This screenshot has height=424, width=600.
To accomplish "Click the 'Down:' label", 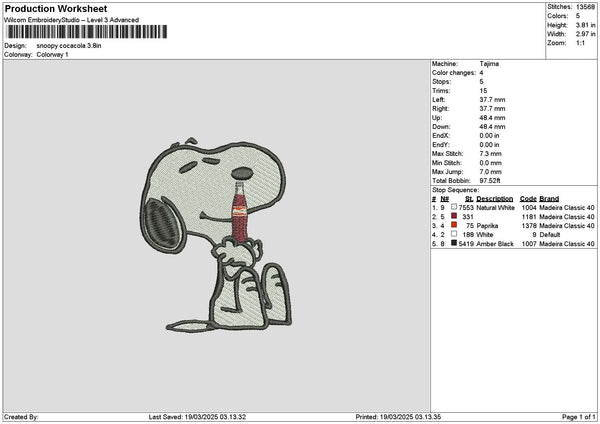I will [x=441, y=127].
